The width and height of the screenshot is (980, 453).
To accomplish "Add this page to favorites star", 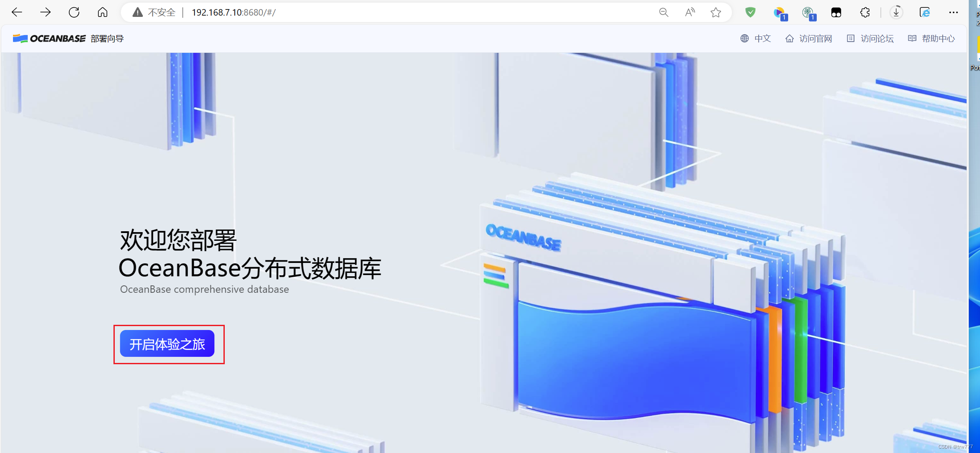I will (x=716, y=13).
